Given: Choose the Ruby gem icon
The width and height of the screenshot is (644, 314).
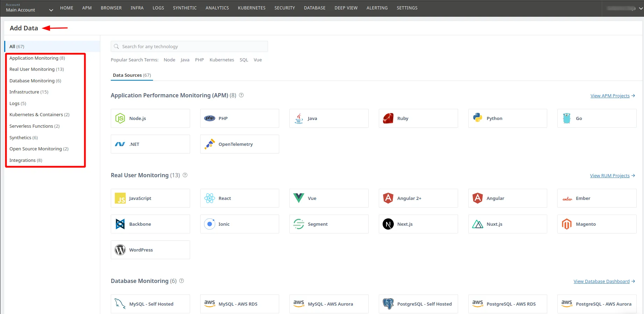Looking at the screenshot, I should (x=388, y=118).
